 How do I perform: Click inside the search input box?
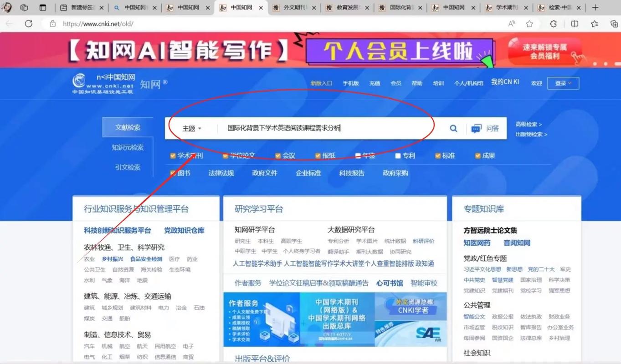pos(319,128)
